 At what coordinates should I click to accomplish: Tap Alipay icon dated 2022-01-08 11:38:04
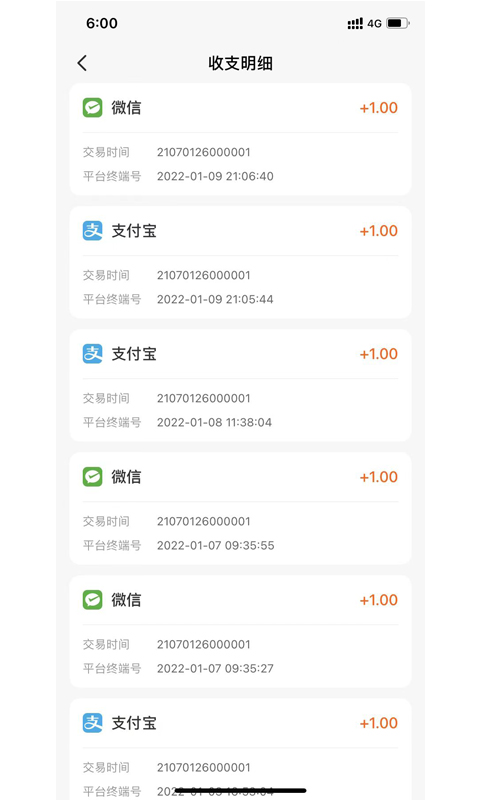[92, 354]
